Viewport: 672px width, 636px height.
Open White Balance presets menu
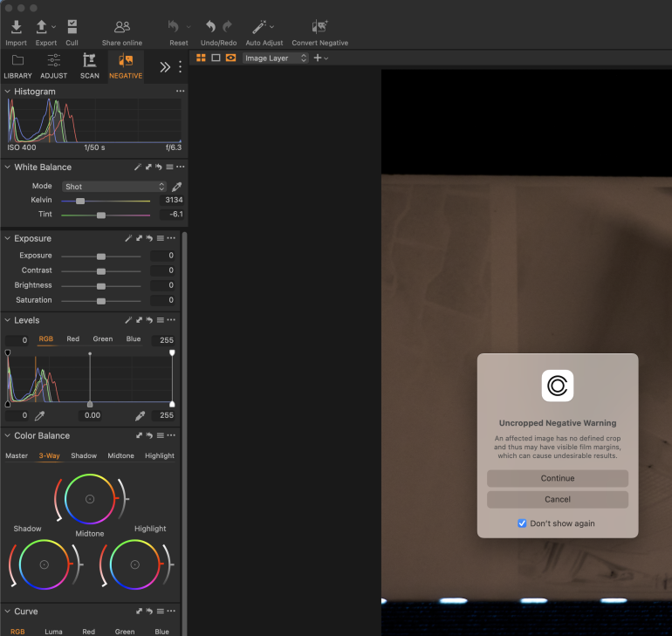pyautogui.click(x=169, y=167)
